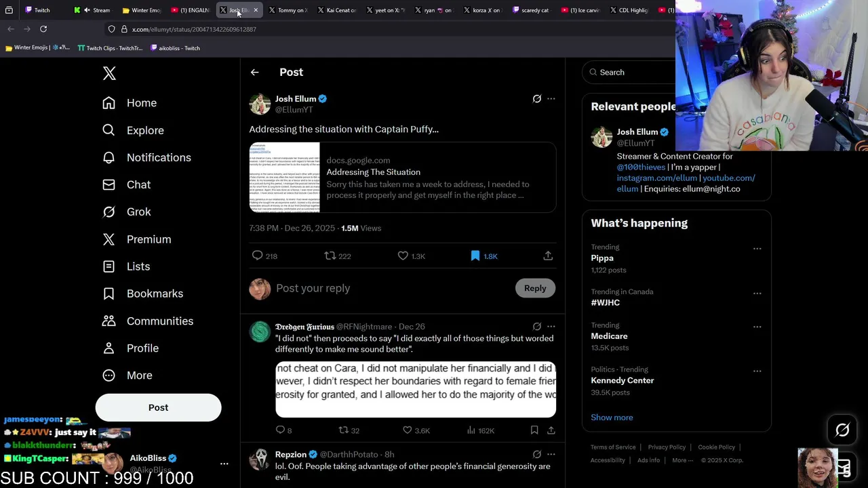Like the post with 1.3K likes
The image size is (868, 488).
403,256
